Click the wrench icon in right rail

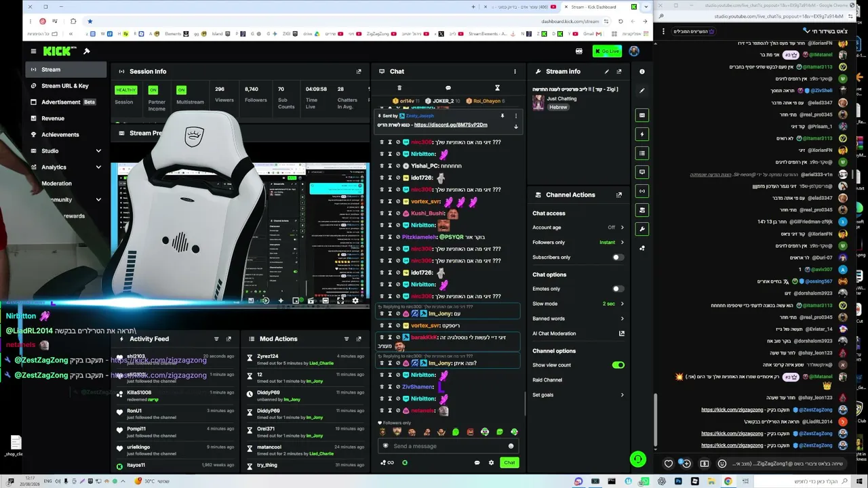(x=642, y=229)
